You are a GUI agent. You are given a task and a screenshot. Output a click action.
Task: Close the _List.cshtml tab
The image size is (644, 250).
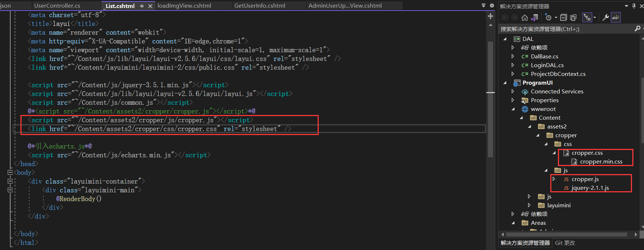[150, 6]
